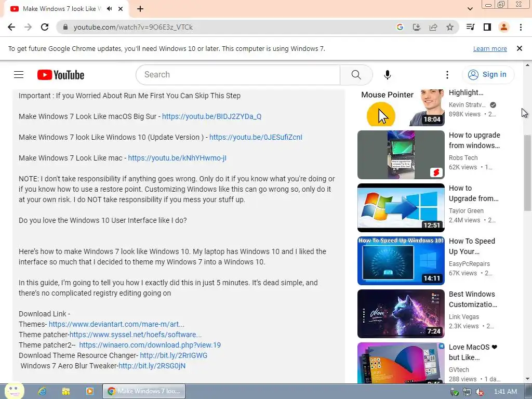
Task: Click the browser forward arrow
Action: 28,27
